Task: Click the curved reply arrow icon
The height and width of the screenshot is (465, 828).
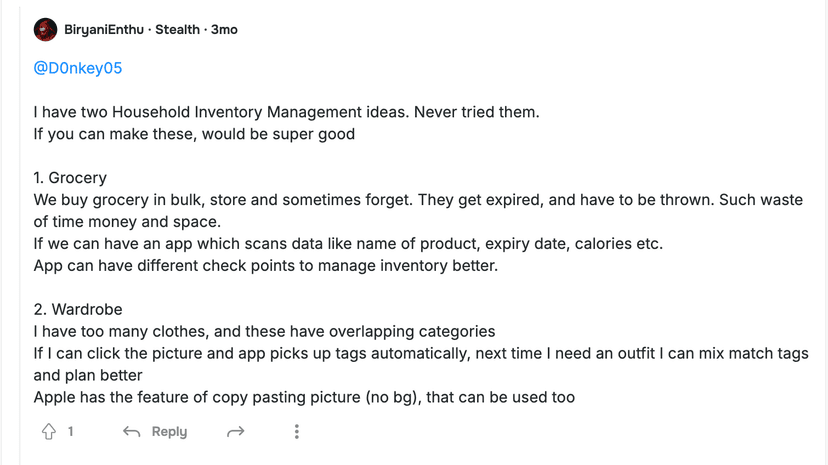Action: coord(131,431)
